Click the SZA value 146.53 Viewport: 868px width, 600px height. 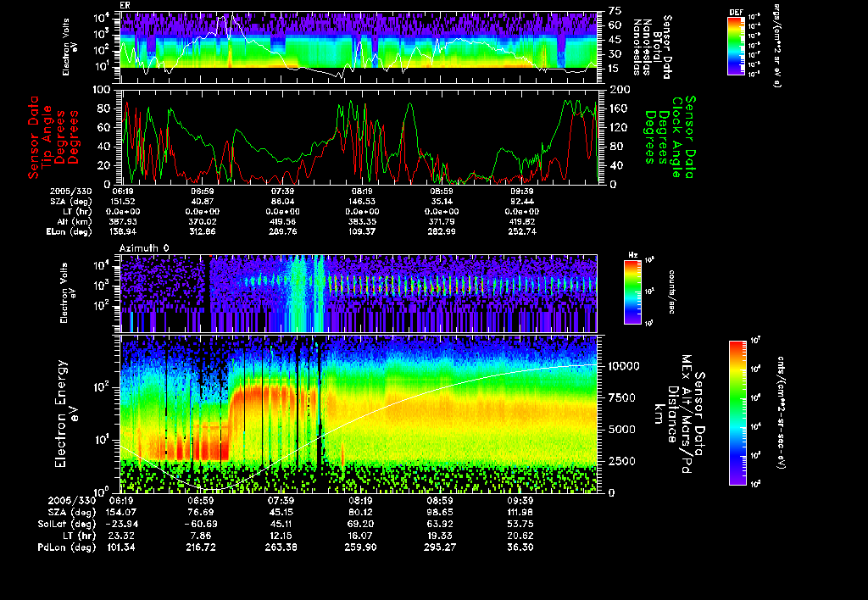[362, 202]
